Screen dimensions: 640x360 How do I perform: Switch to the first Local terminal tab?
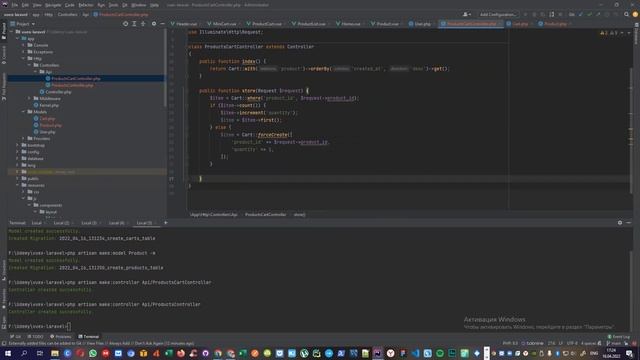(37, 223)
